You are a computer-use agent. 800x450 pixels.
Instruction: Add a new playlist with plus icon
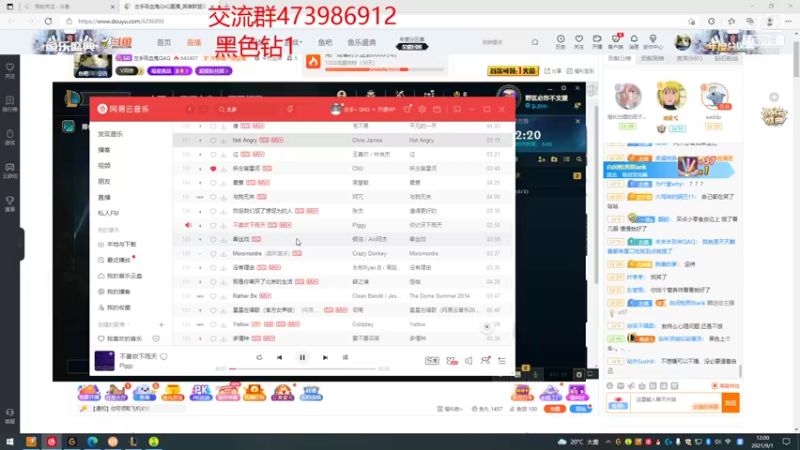coord(161,324)
